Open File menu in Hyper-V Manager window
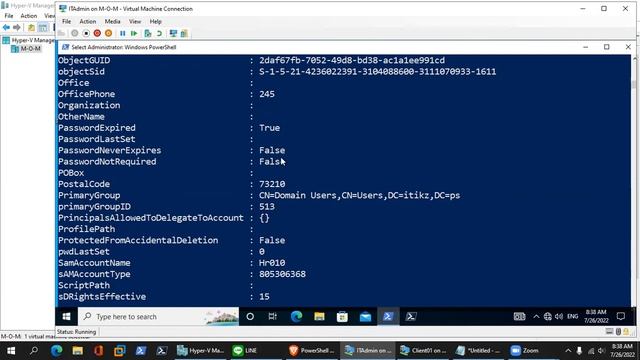The width and height of the screenshot is (640, 360). pyautogui.click(x=9, y=16)
